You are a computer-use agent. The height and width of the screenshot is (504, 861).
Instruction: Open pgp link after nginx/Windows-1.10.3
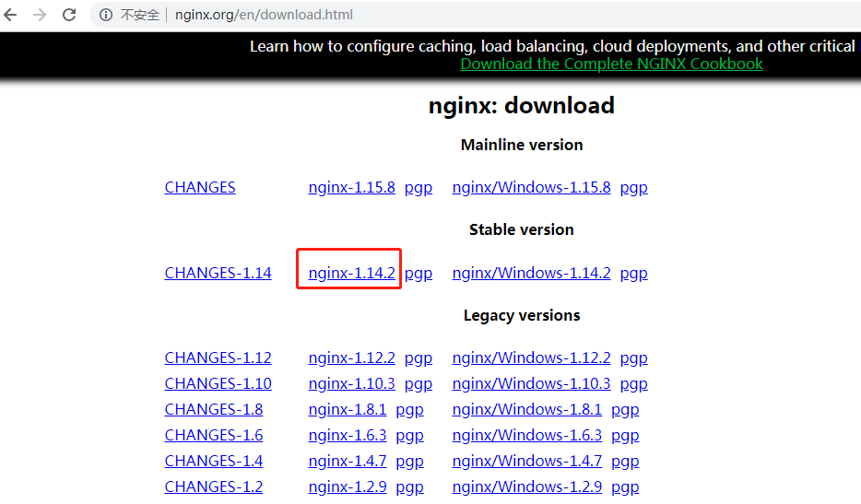pyautogui.click(x=633, y=385)
